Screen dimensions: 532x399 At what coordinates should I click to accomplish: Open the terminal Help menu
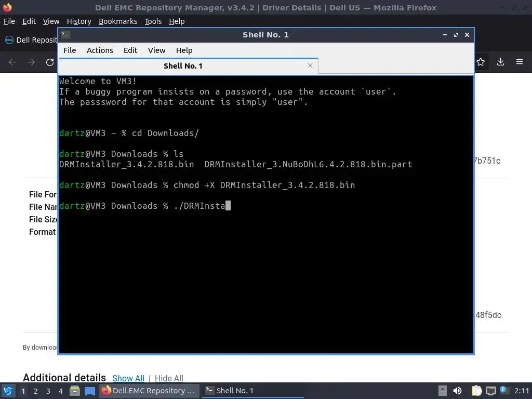(184, 50)
